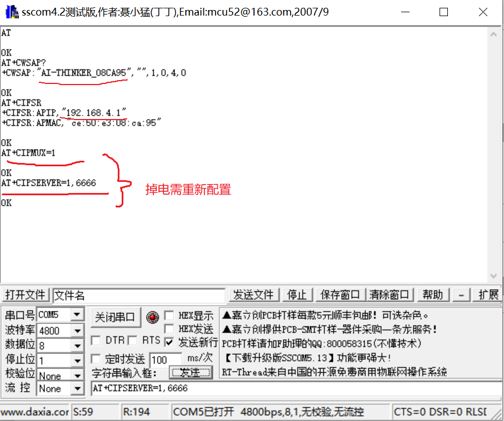Click the timed send interval field showing 100
504x421 pixels.
(166, 360)
